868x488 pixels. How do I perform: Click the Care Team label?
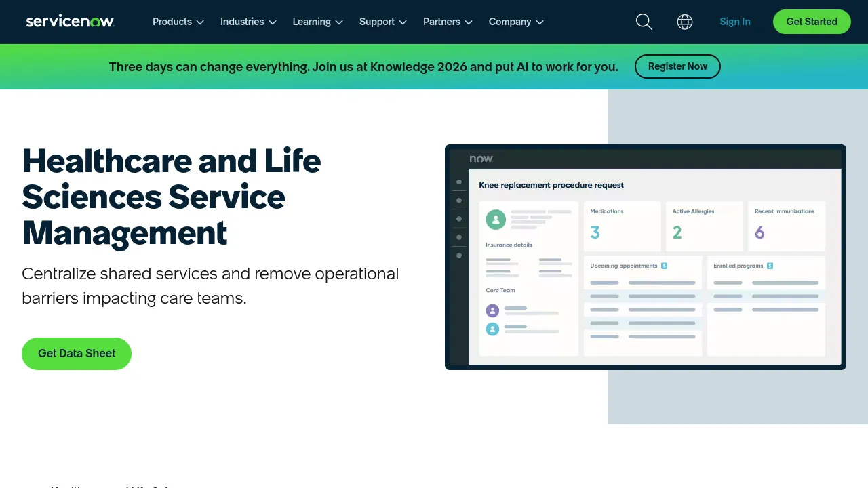[x=500, y=290]
